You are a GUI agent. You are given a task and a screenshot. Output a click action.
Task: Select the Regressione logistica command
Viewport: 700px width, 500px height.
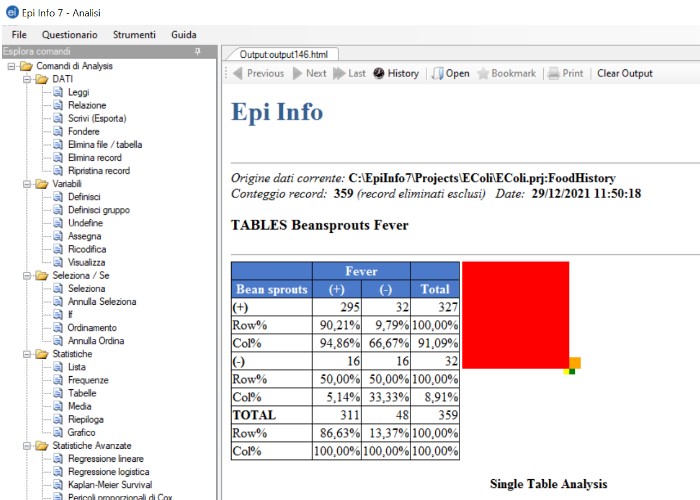108,472
